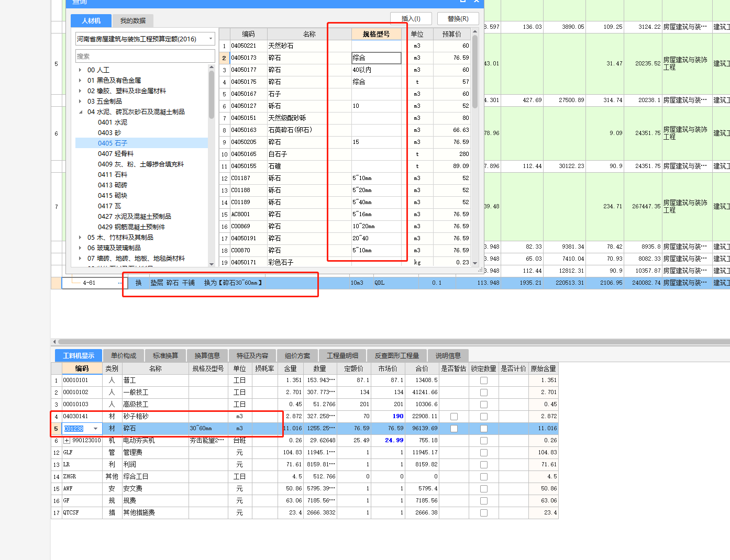Select the C01187 砾石 5~10mm row

[345, 178]
